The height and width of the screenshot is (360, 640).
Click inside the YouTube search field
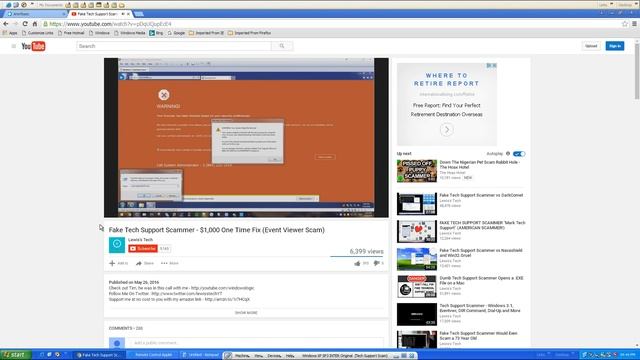174,46
